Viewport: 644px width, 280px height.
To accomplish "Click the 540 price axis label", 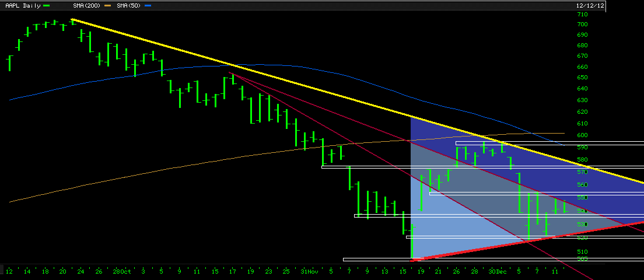I will pos(582,211).
